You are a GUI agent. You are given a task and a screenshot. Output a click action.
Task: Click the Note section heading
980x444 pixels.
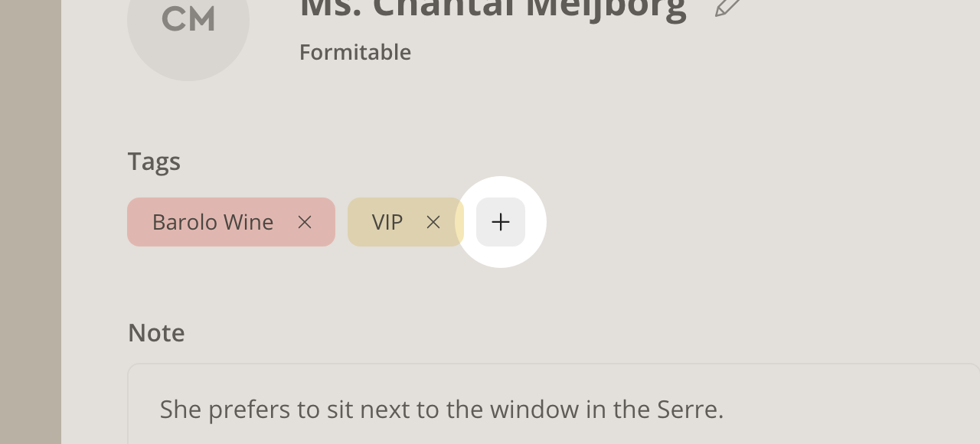pyautogui.click(x=156, y=333)
